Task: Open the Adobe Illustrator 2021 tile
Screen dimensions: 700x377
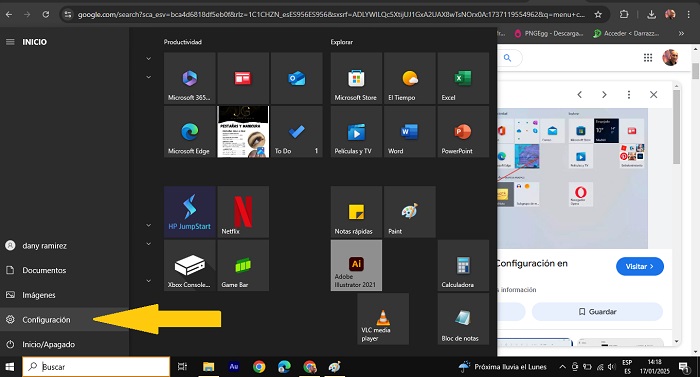Action: 356,265
